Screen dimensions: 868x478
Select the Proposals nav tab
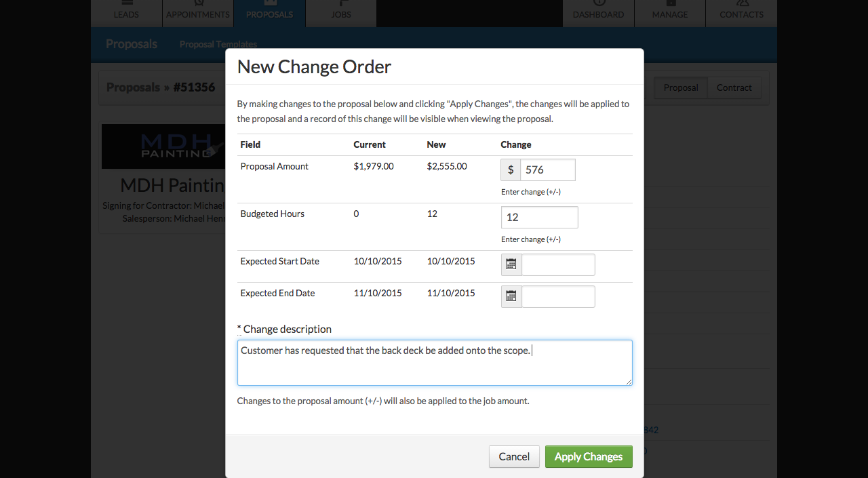270,14
